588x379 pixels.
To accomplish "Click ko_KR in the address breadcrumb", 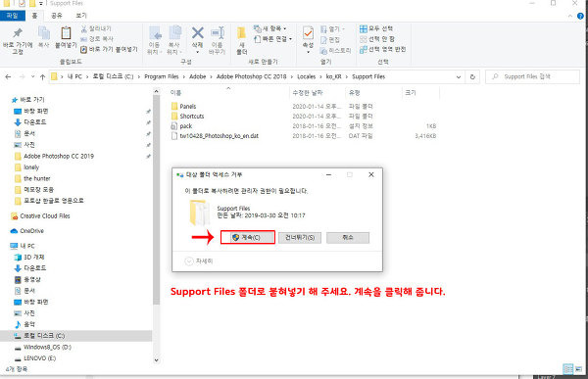I will click(333, 76).
